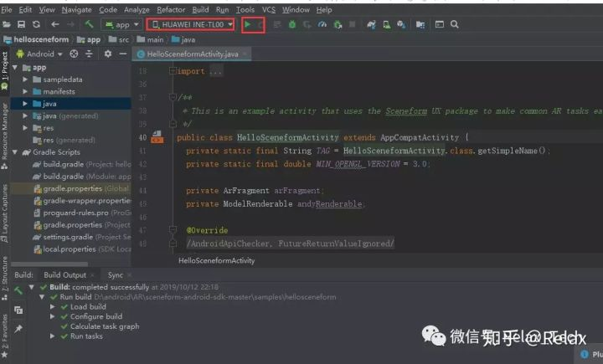Viewport: 603px width, 364px height.
Task: Toggle view icon in Build panel sidebar
Action: click(x=18, y=310)
